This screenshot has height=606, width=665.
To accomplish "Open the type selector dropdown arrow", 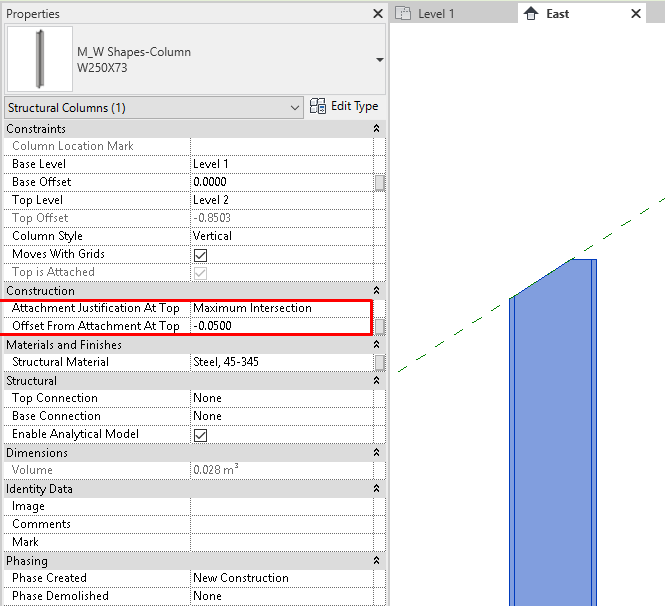I will (380, 60).
